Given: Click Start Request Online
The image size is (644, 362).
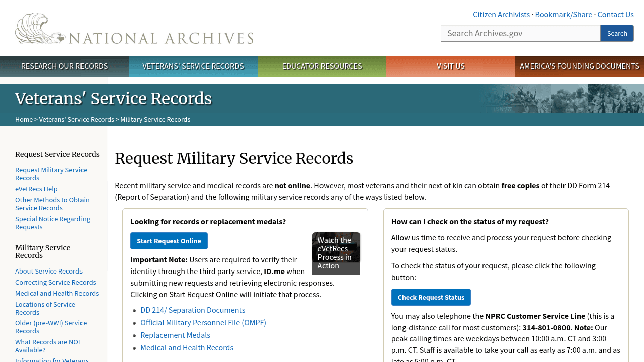Looking at the screenshot, I should (169, 241).
